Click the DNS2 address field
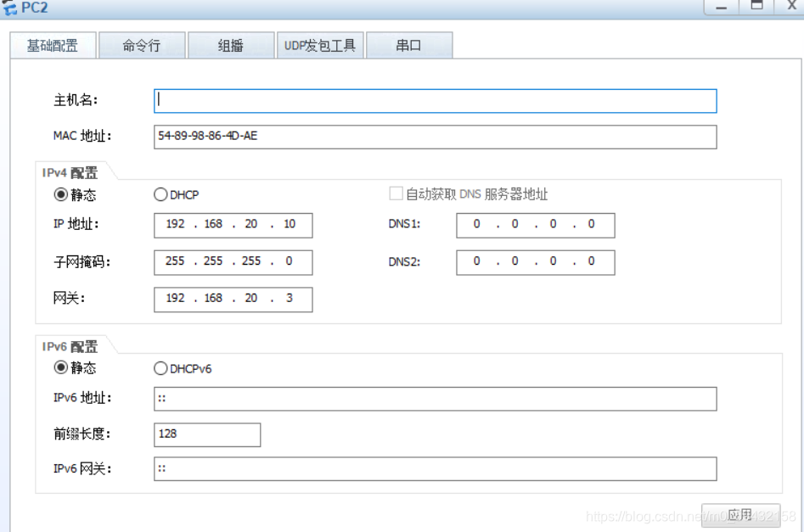The image size is (804, 532). (x=536, y=262)
